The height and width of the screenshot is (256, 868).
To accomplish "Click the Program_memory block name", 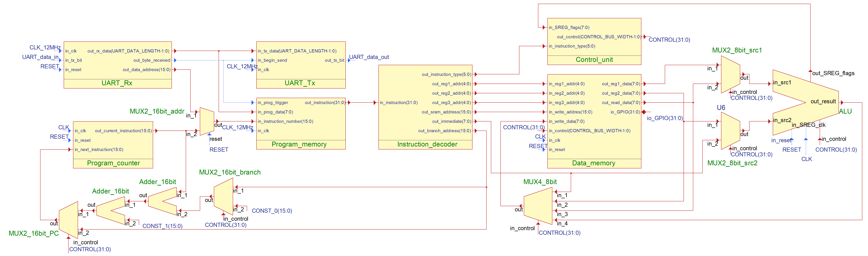I will pyautogui.click(x=299, y=144).
